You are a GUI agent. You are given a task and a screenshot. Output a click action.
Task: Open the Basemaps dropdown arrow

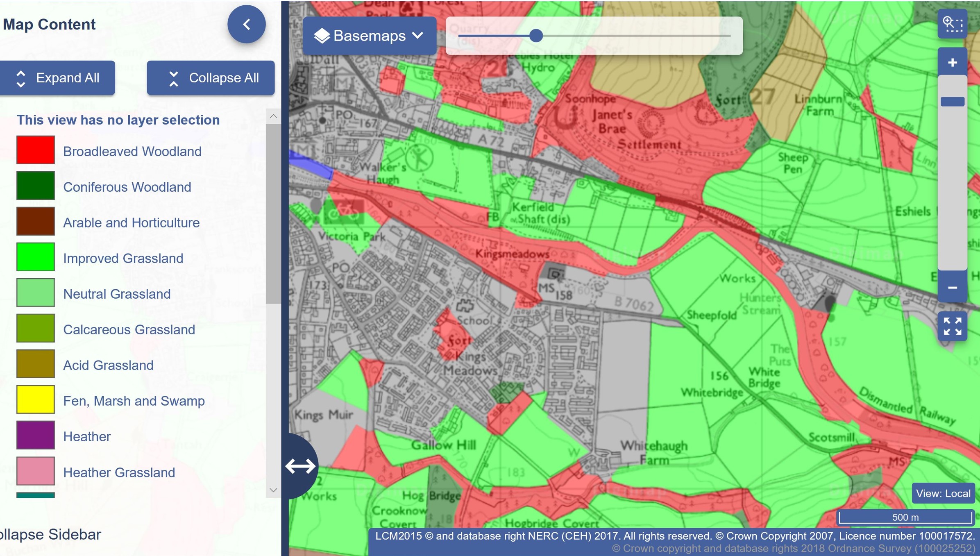417,35
